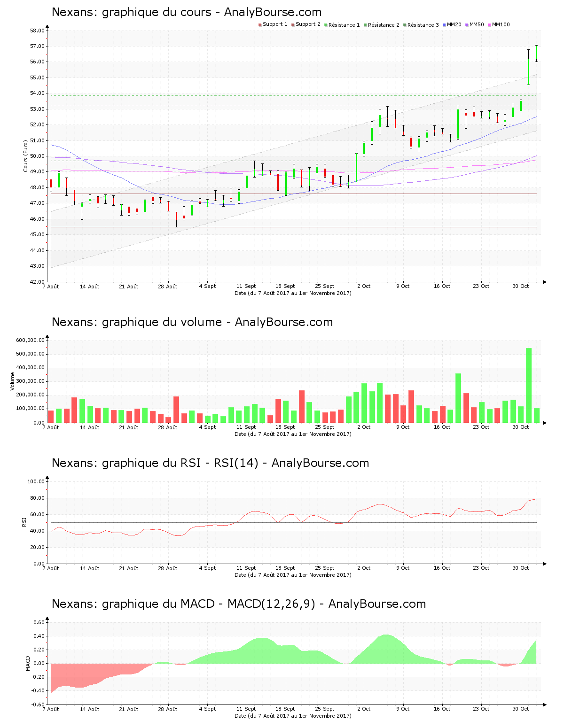Screen dimensions: 564x728
Task: Click '9 Oct' date on MACD chart axis
Action: click(403, 709)
